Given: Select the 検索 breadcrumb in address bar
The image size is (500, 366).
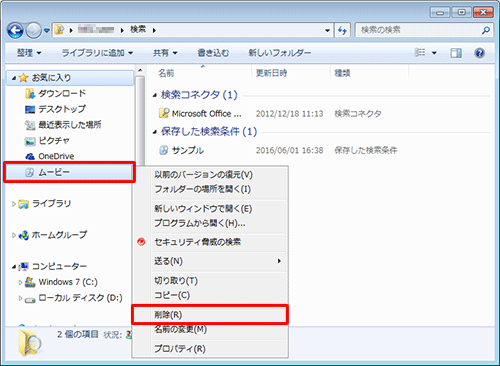Looking at the screenshot, I should point(138,30).
